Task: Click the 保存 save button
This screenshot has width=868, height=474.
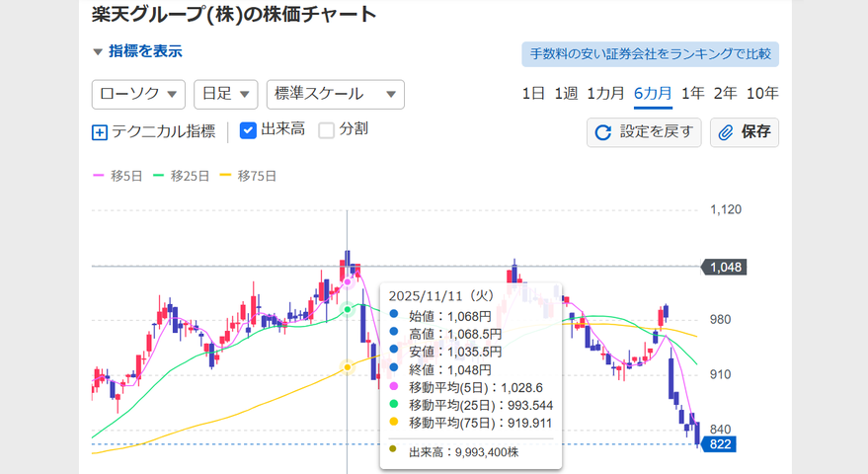Action: [x=744, y=132]
